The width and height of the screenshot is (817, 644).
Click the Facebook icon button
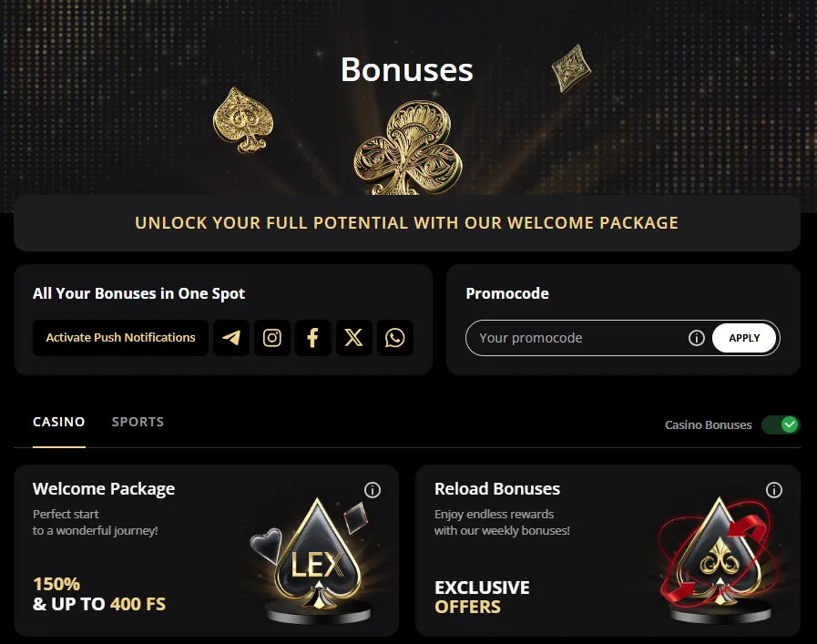pos(313,338)
